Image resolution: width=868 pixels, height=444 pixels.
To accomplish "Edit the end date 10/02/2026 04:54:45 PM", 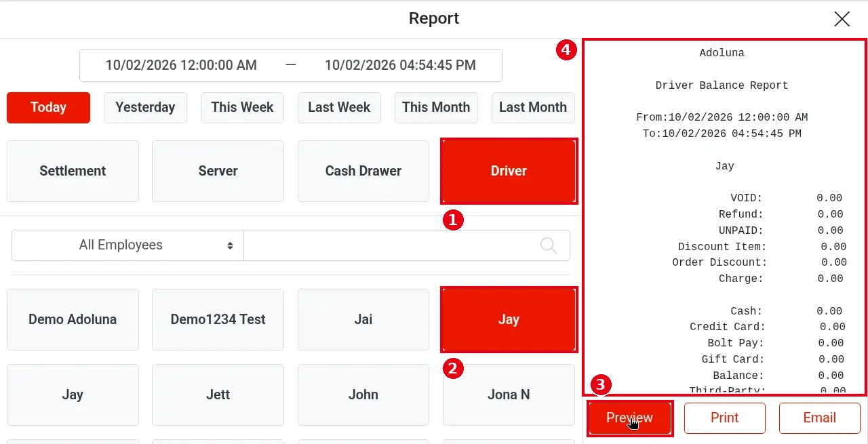I will tap(400, 65).
